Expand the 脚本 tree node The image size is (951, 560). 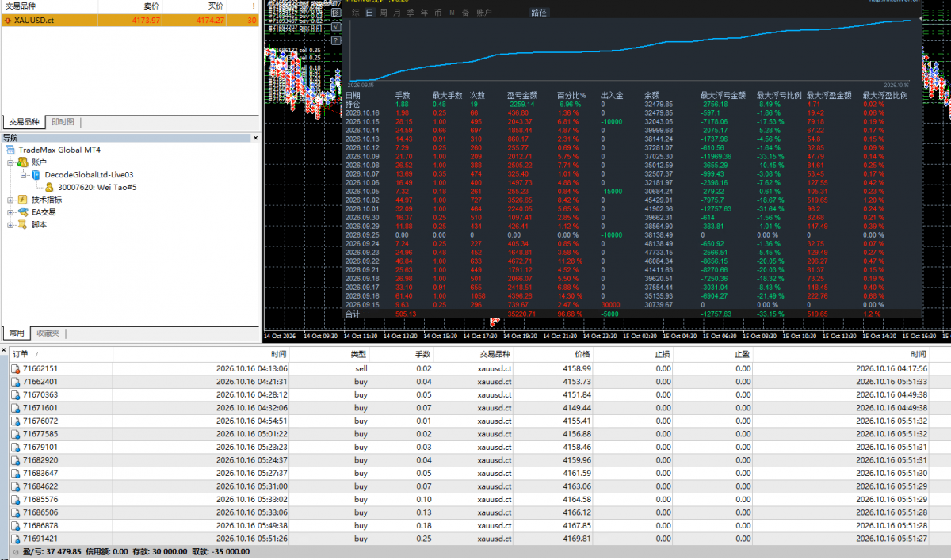click(10, 225)
